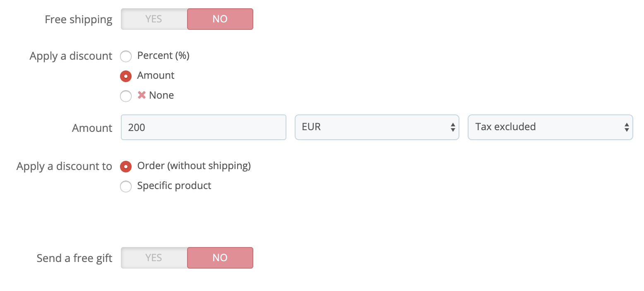Screen dimensions: 644x291
Task: Choose the None discount radio button
Action: [126, 96]
